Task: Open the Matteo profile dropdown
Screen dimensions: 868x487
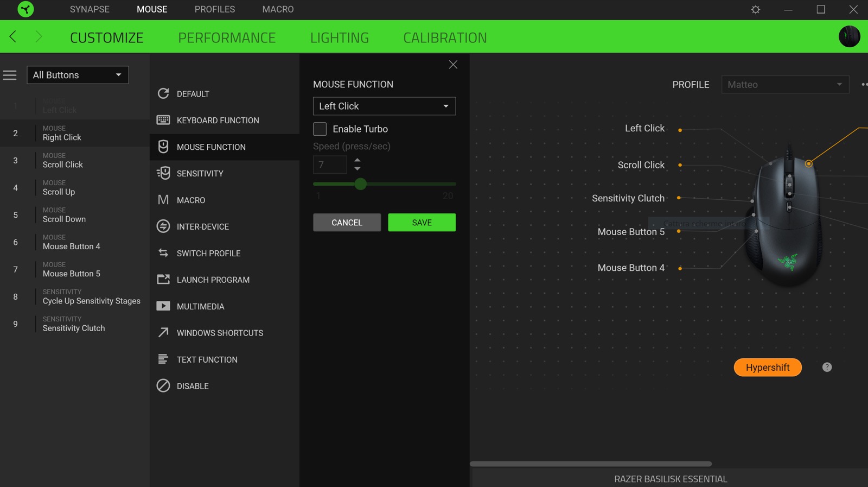Action: (x=785, y=85)
